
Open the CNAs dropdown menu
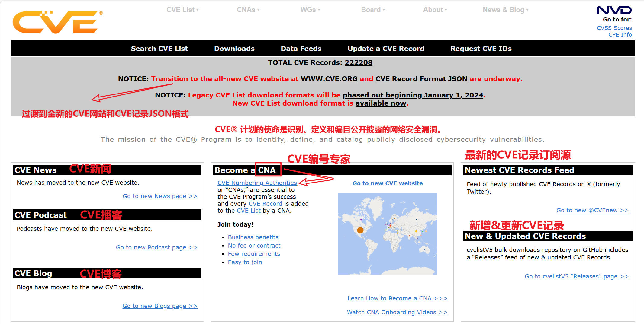coord(248,9)
